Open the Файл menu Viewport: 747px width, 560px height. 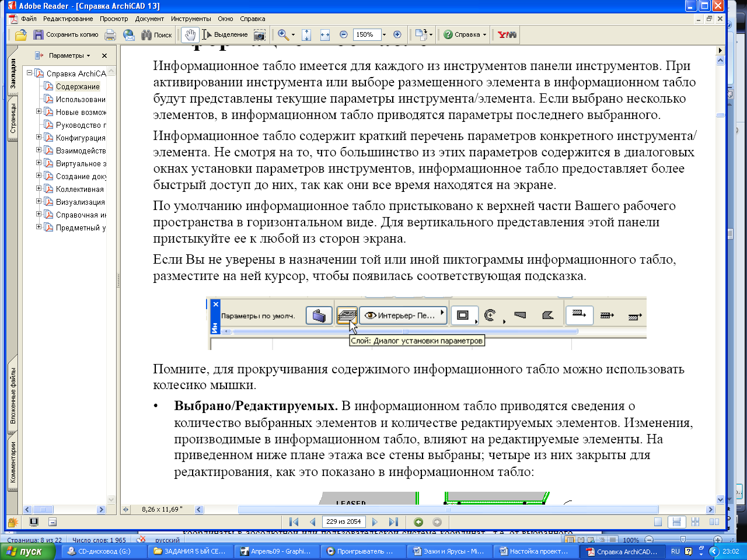[x=29, y=19]
